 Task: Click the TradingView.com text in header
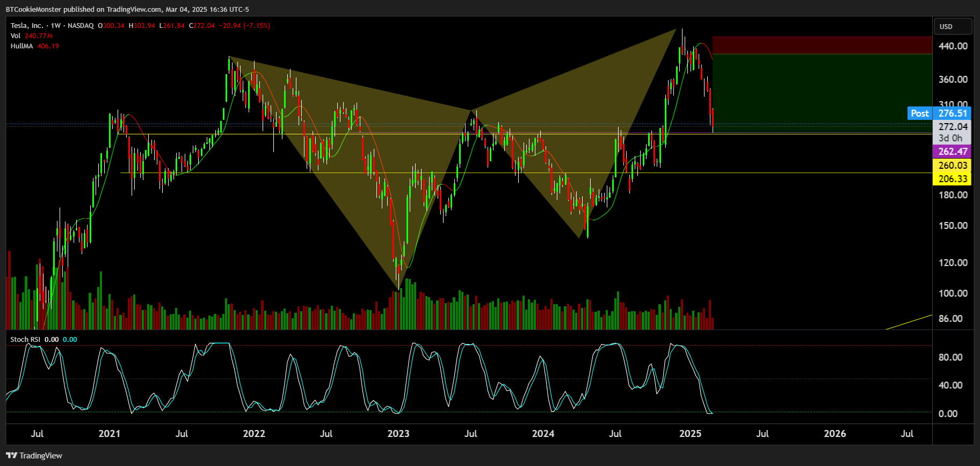(133, 9)
